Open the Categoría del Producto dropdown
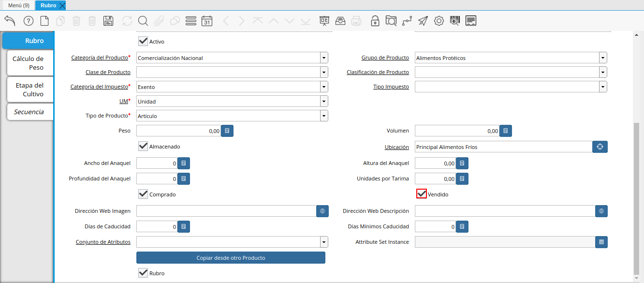This screenshot has height=283, width=644. pos(323,57)
